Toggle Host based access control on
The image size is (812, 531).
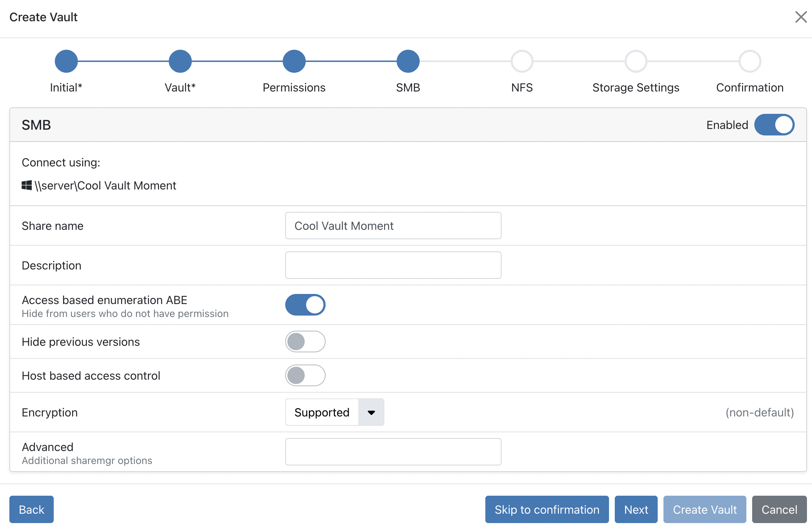pos(305,375)
